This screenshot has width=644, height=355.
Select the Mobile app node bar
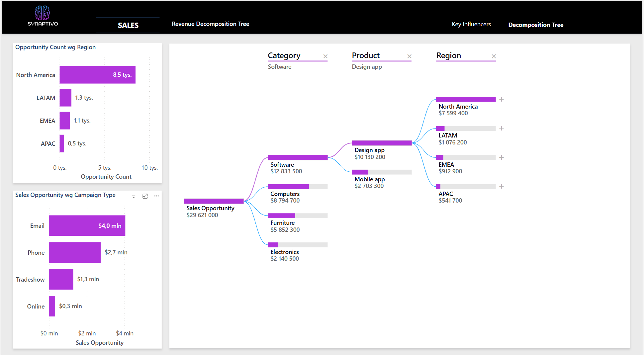(382, 172)
